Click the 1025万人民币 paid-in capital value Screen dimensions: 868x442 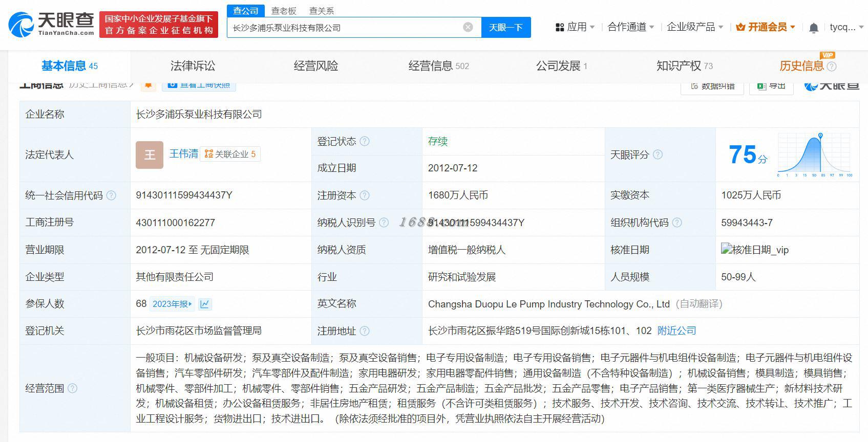[x=751, y=195]
